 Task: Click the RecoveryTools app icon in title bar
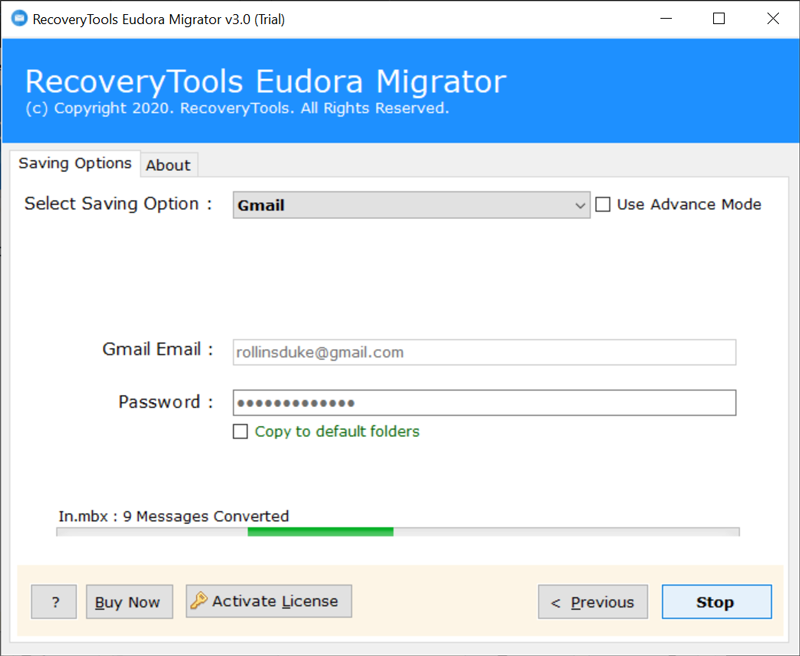point(19,18)
